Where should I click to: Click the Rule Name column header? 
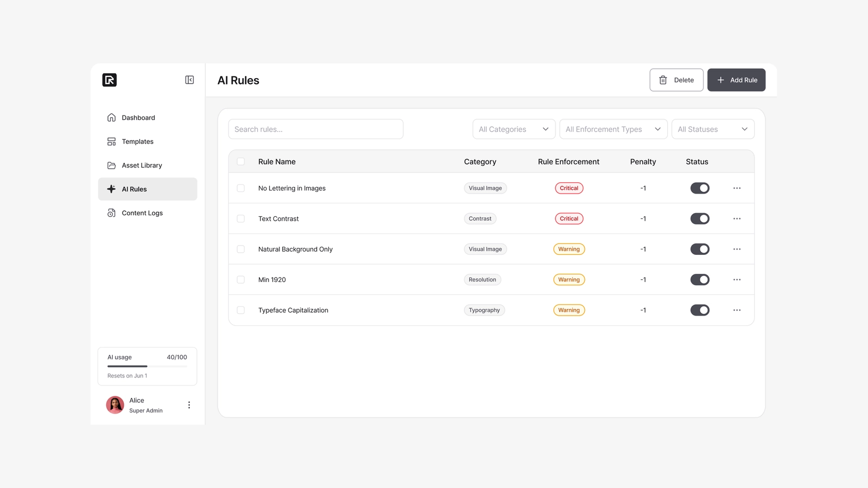[x=277, y=162]
